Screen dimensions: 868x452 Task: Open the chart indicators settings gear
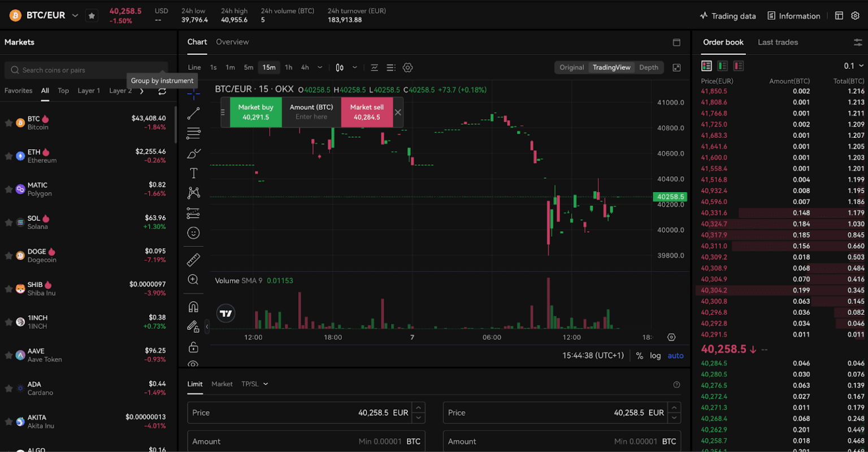(x=408, y=67)
